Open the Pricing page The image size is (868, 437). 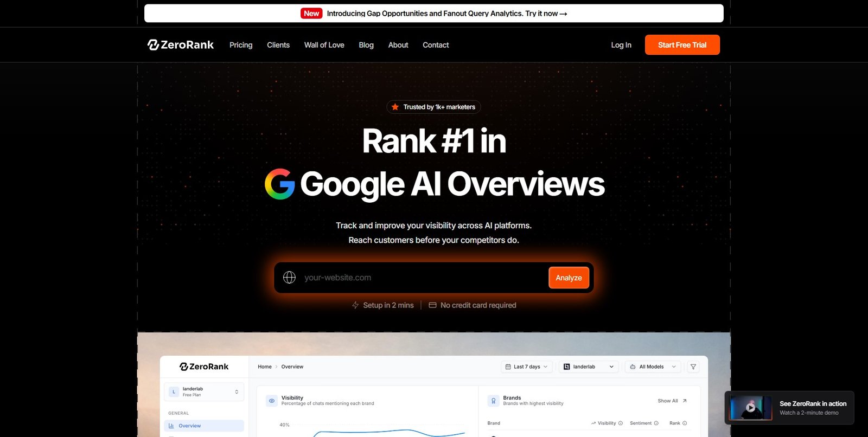tap(241, 45)
